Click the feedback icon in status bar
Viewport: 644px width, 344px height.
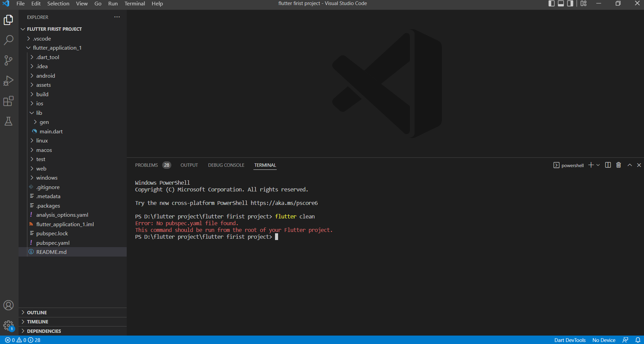click(x=625, y=340)
